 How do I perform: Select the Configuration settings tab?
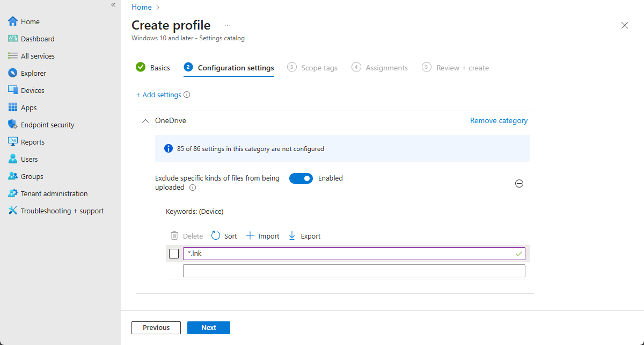point(229,68)
